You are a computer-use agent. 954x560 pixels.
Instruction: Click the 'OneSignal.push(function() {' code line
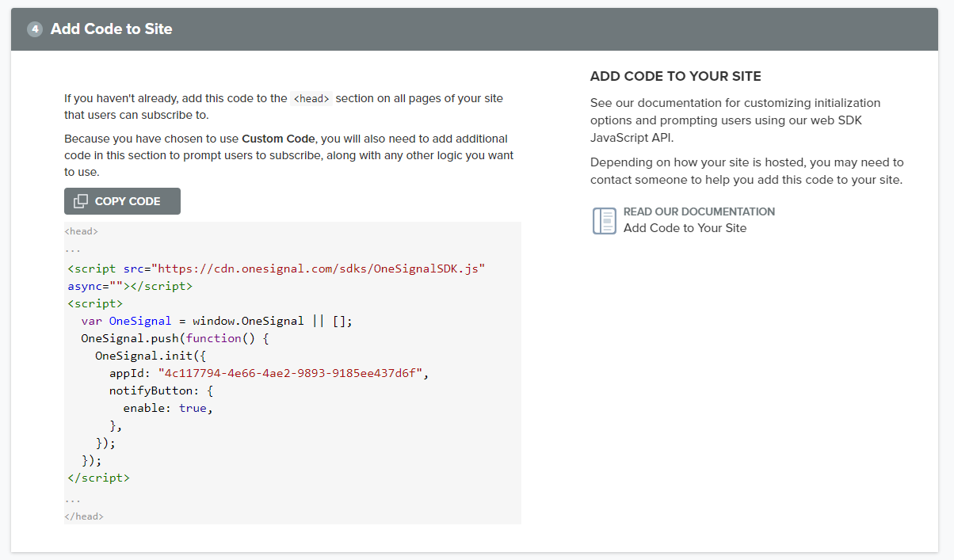coord(176,338)
